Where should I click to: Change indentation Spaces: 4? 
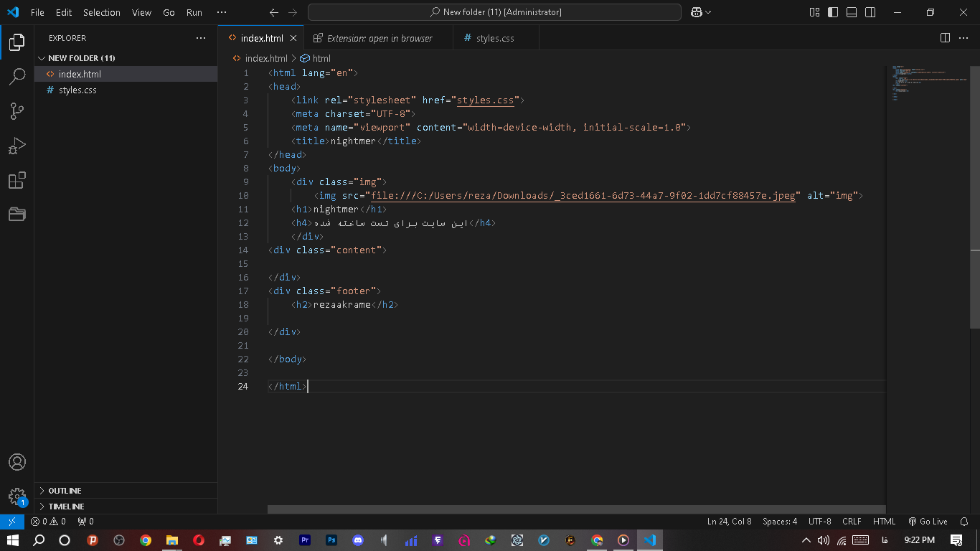tap(780, 522)
